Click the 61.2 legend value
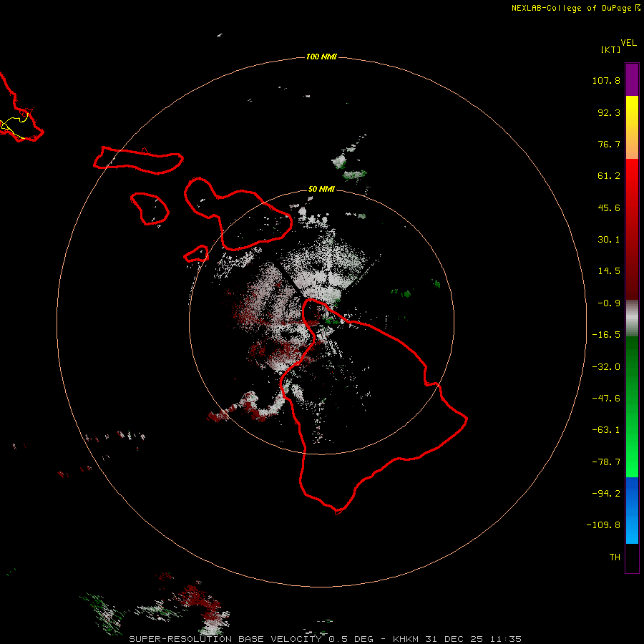The image size is (644, 644). [609, 176]
